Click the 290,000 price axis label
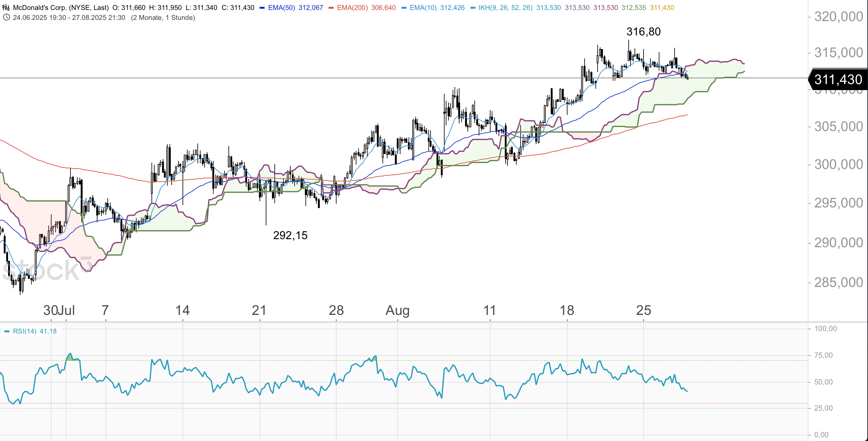868x441 pixels. tap(838, 243)
